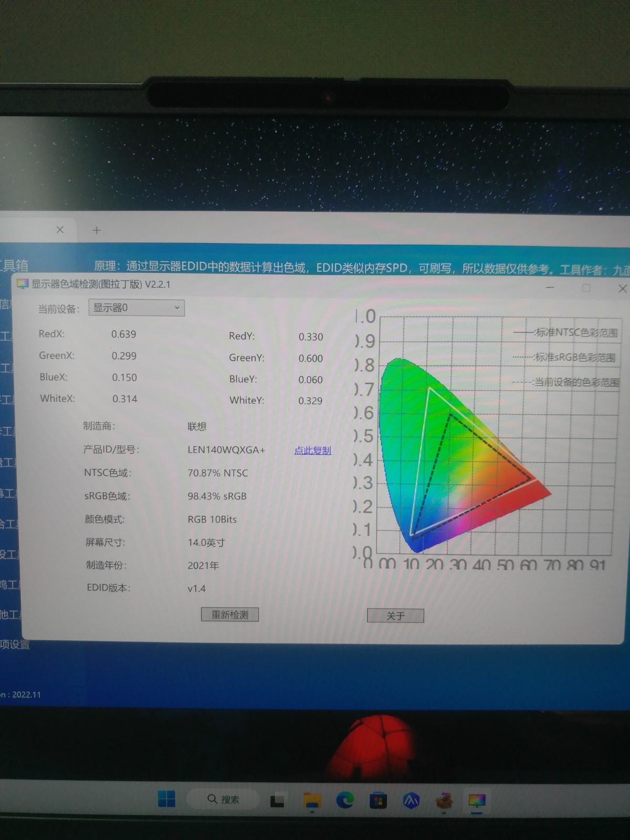Click the 原理 description text in background window
Image resolution: width=630 pixels, height=840 pixels.
point(362,268)
